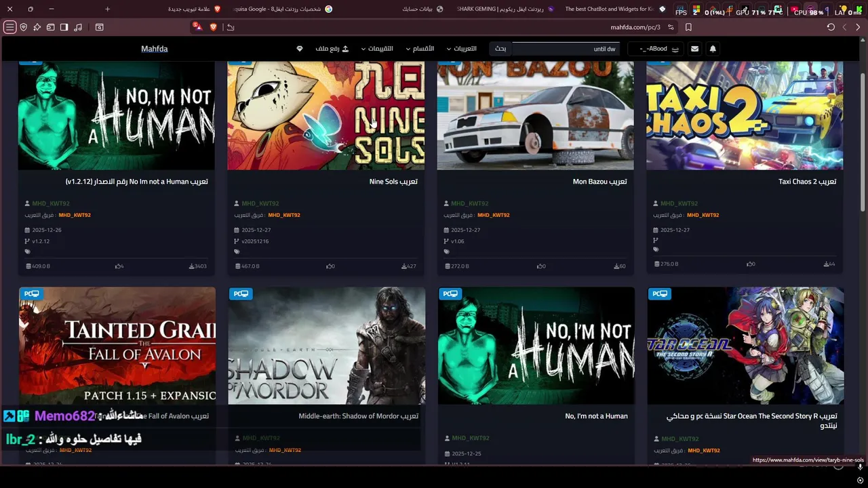
Task: Click the تعريب Nine Sols title link
Action: (x=393, y=182)
